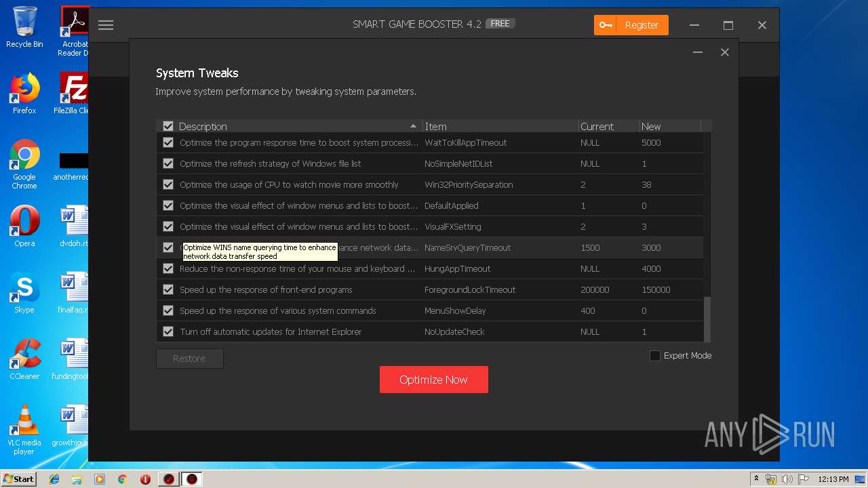Open Acrobat Reader desktop shortcut

[73, 31]
